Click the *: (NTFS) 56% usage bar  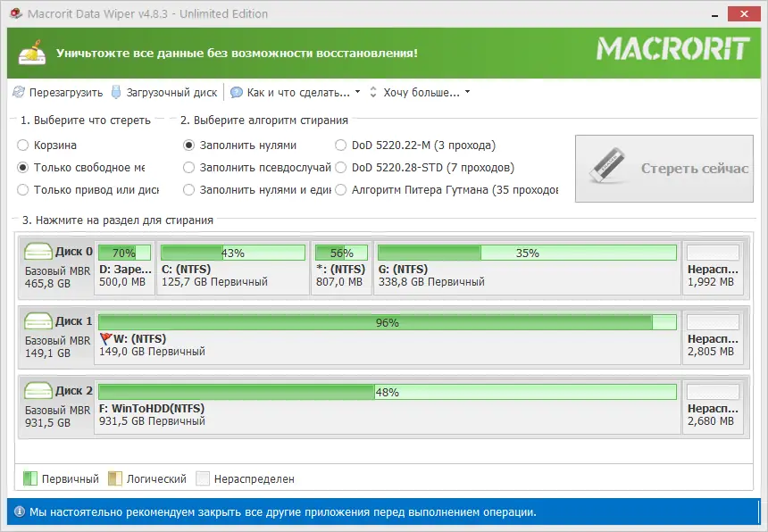click(341, 253)
